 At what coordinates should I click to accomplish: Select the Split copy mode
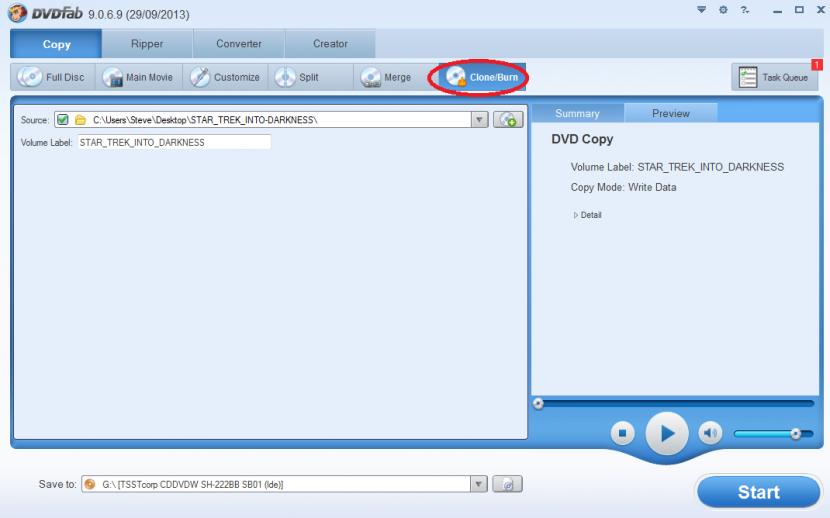(x=311, y=77)
